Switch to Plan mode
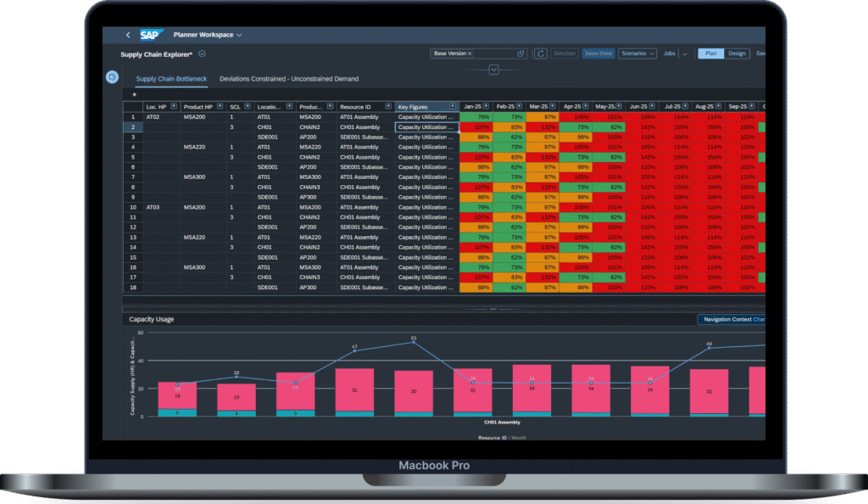Screen dimensions: 868x504 pyautogui.click(x=711, y=53)
